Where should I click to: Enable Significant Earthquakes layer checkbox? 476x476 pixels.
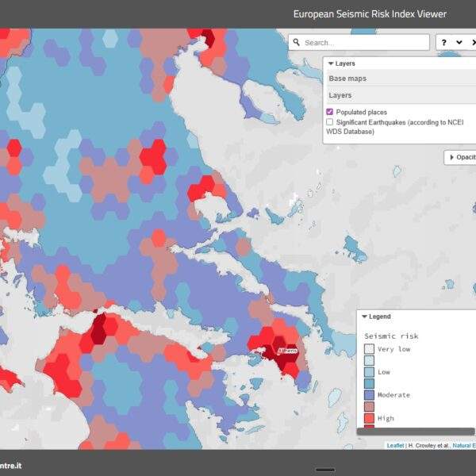pos(329,122)
